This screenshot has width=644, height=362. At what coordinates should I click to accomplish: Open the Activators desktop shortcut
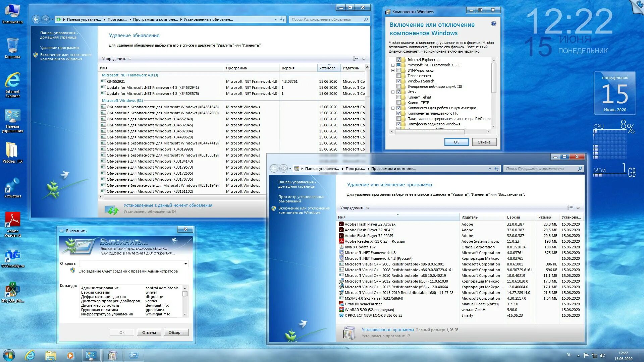coord(12,188)
